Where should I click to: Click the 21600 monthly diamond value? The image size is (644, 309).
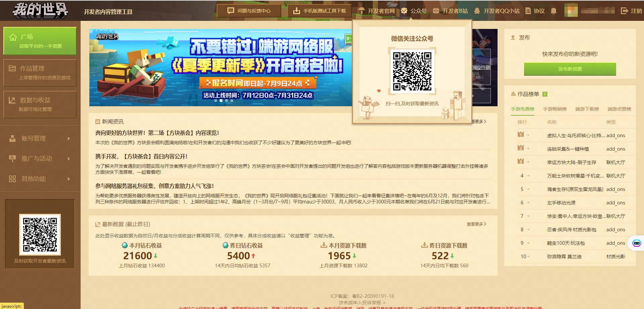click(x=137, y=256)
